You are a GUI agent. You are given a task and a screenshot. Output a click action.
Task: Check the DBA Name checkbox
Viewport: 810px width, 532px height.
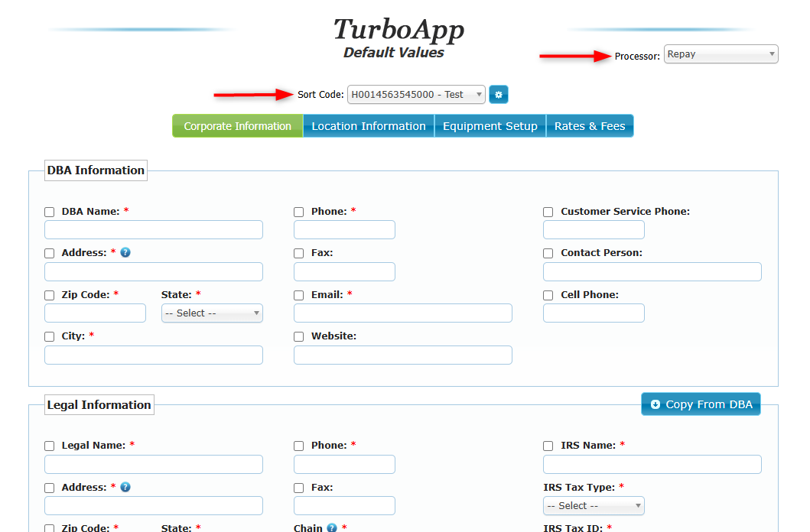(50, 212)
